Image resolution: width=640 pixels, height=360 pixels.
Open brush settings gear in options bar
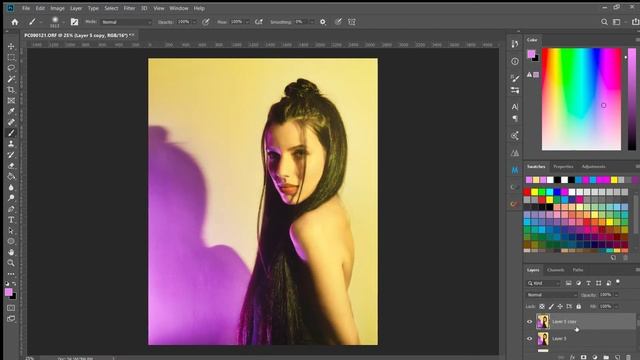323,22
